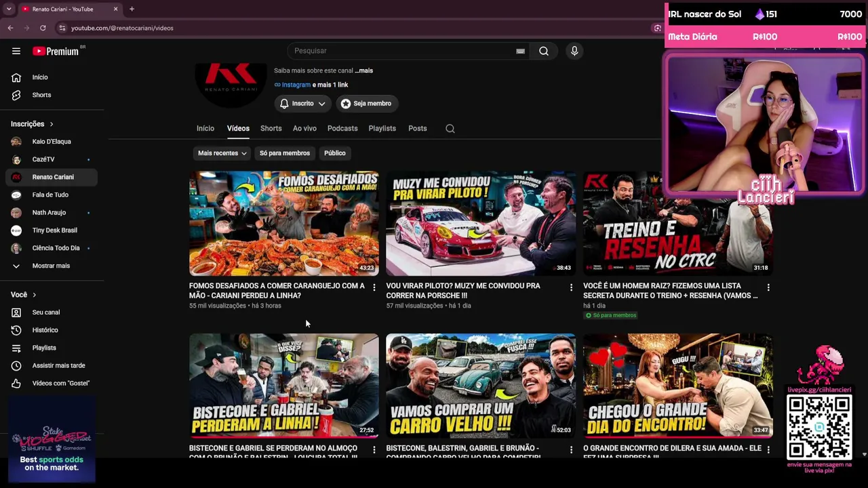Image resolution: width=868 pixels, height=488 pixels.
Task: Open VOCÊ É UM HOMEM RAIZ video title
Action: point(671,291)
